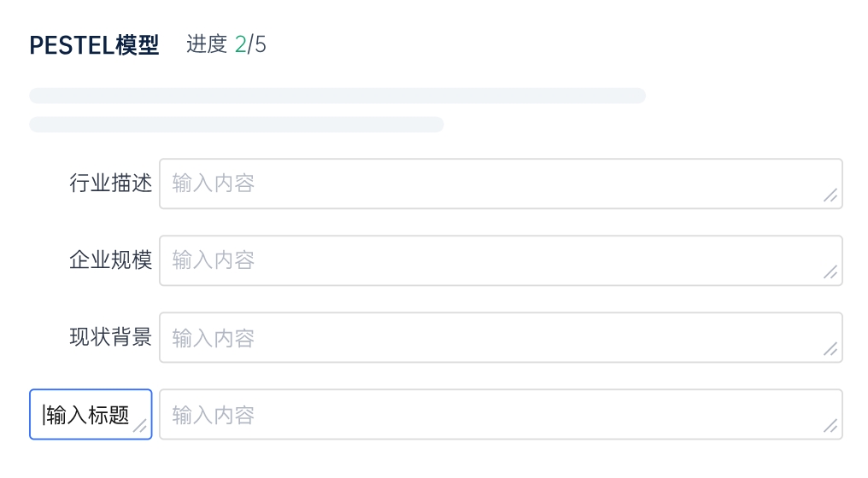Click the shorter grey placeholder bar
Image resolution: width=868 pixels, height=478 pixels.
click(237, 125)
